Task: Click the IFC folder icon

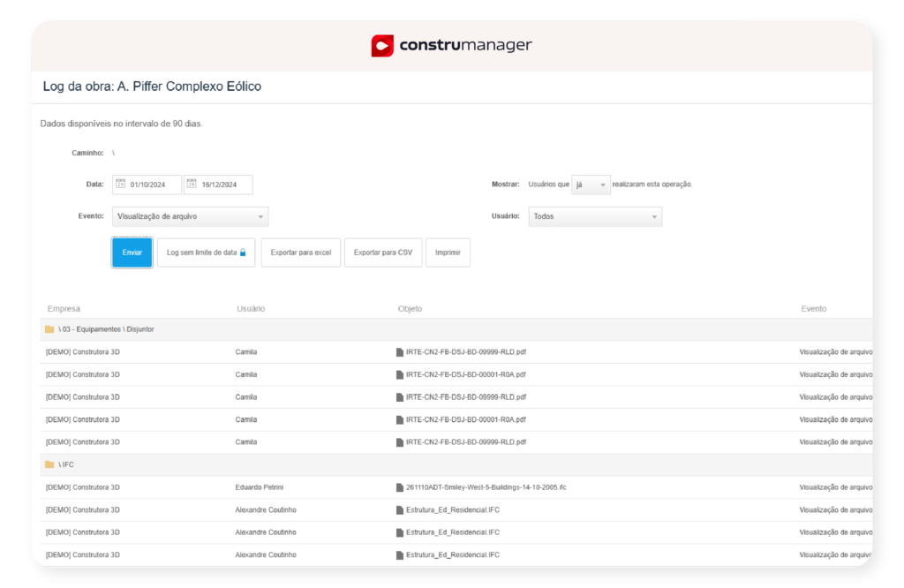Action: pyautogui.click(x=49, y=464)
